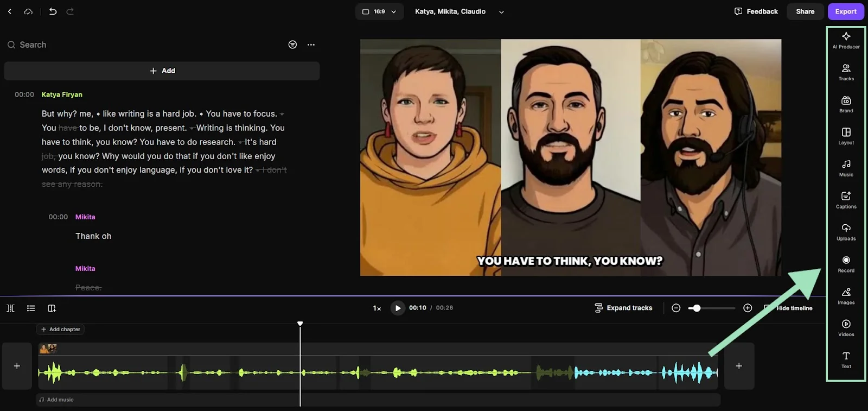Click the transcript phrase "Writing is thinking."
868x411 pixels.
[x=232, y=128]
